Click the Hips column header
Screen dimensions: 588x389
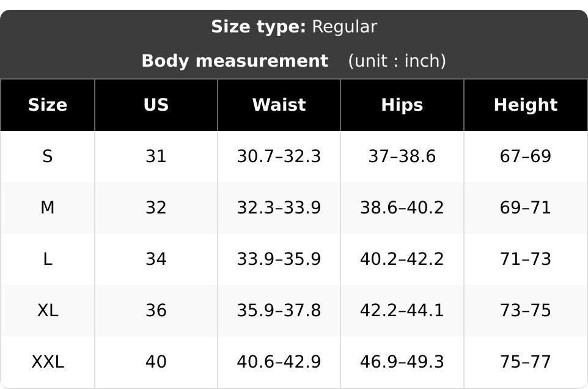pos(402,105)
